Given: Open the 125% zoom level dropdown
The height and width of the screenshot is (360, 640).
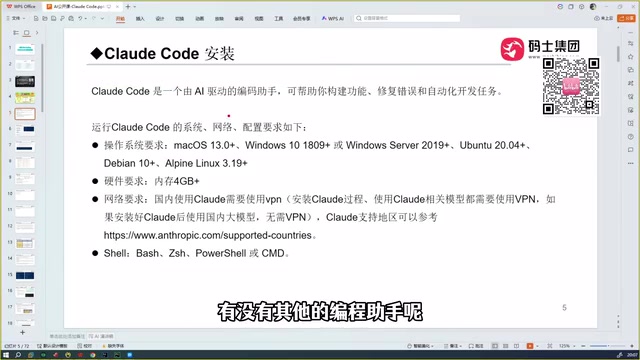Looking at the screenshot, I should 567,346.
